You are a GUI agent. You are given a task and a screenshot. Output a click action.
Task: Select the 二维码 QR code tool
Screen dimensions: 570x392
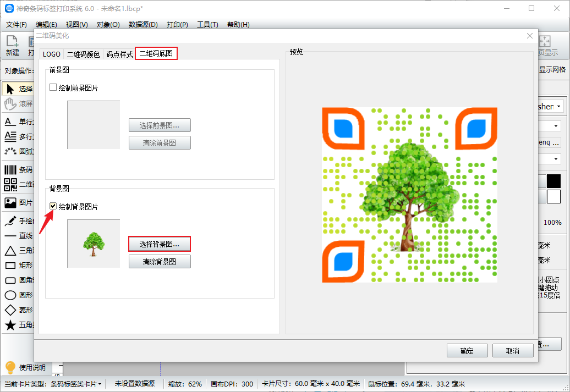18,185
